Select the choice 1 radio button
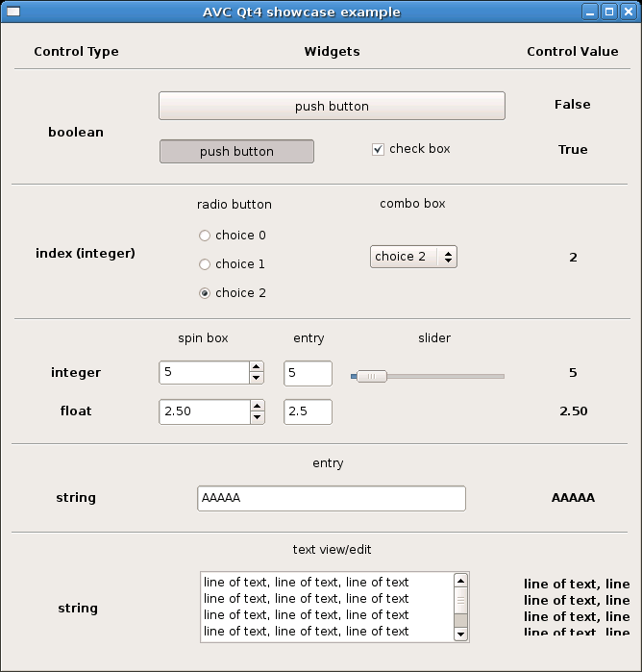642x672 pixels. tap(205, 264)
